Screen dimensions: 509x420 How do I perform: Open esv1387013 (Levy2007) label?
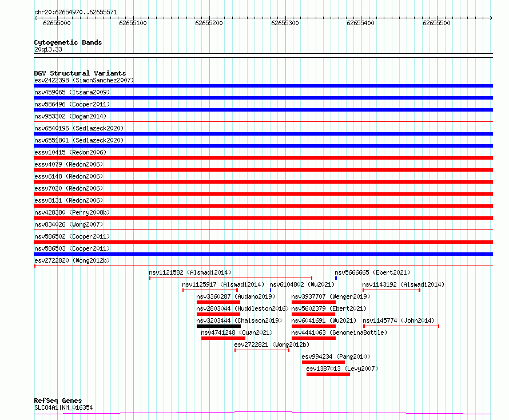click(342, 369)
